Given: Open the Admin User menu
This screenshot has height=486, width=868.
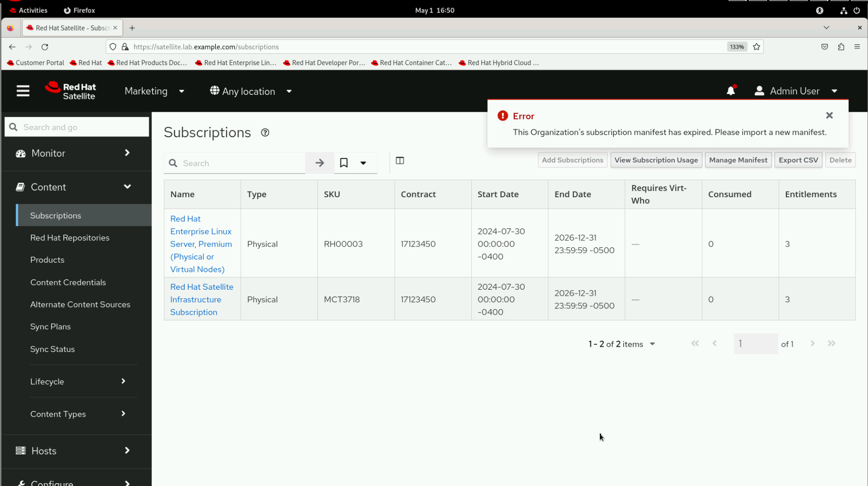Looking at the screenshot, I should point(796,91).
